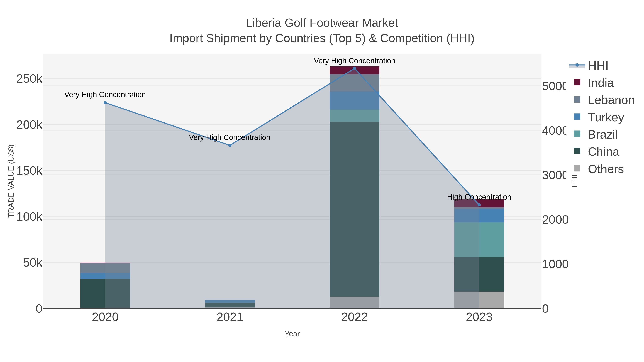Toggle Lebanon series in the legend

604,100
